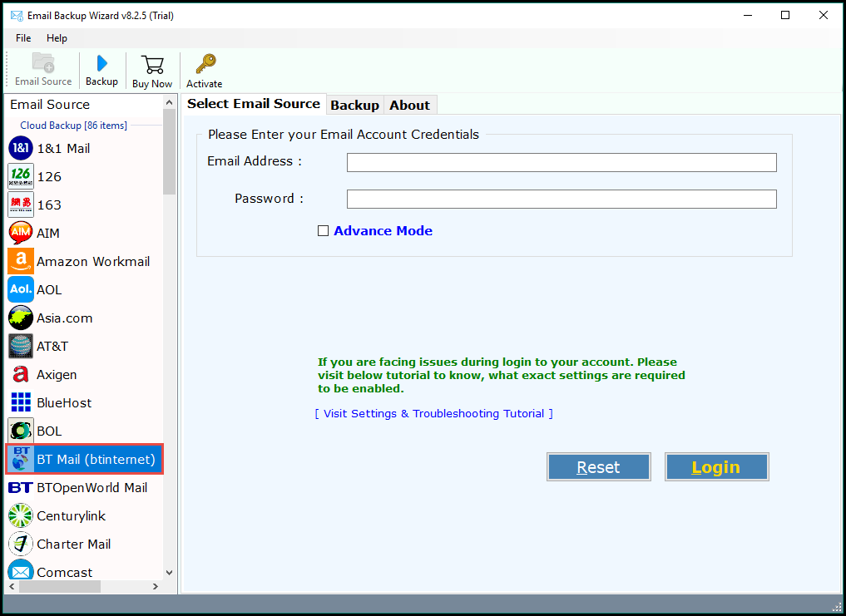The image size is (846, 616).
Task: Select the BlueHost entry text
Action: [64, 403]
